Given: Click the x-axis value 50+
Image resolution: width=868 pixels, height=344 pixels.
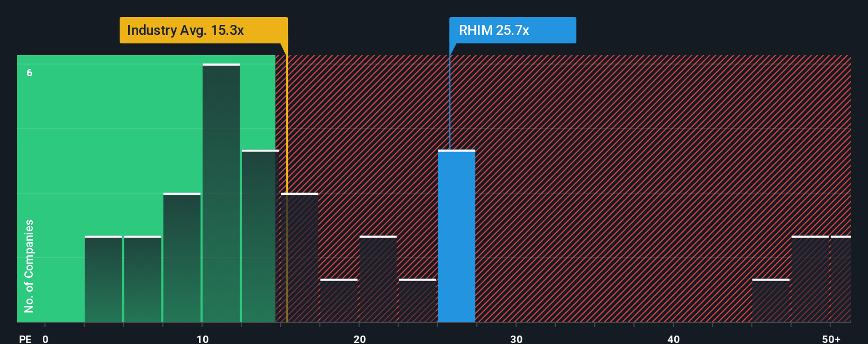Looking at the screenshot, I should coord(831,339).
